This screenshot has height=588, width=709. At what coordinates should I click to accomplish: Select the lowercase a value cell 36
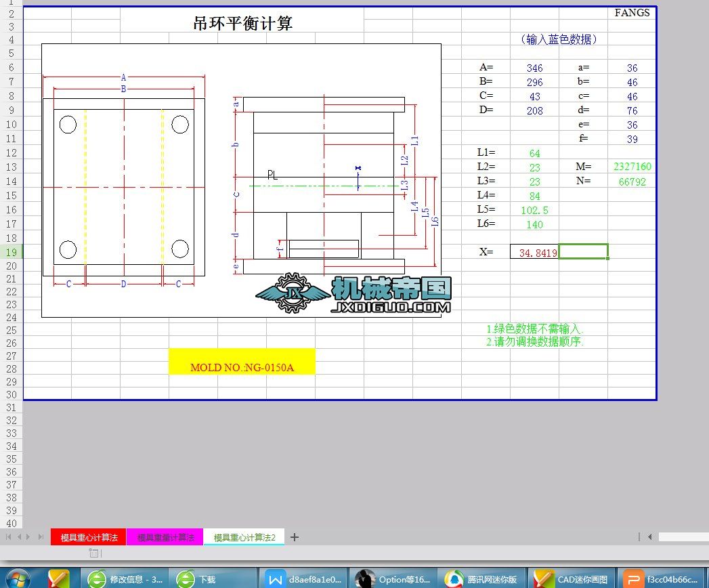point(632,68)
